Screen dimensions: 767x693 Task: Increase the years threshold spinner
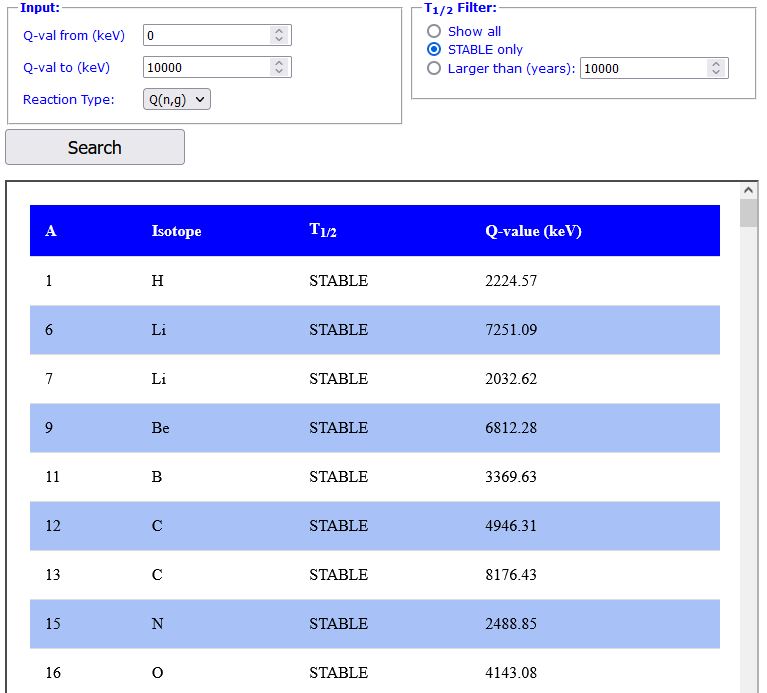pos(716,63)
